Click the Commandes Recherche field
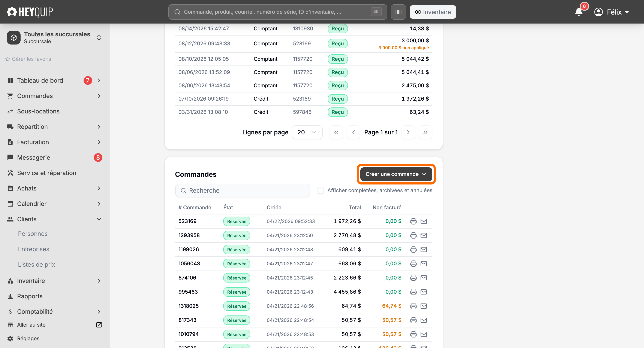 243,190
